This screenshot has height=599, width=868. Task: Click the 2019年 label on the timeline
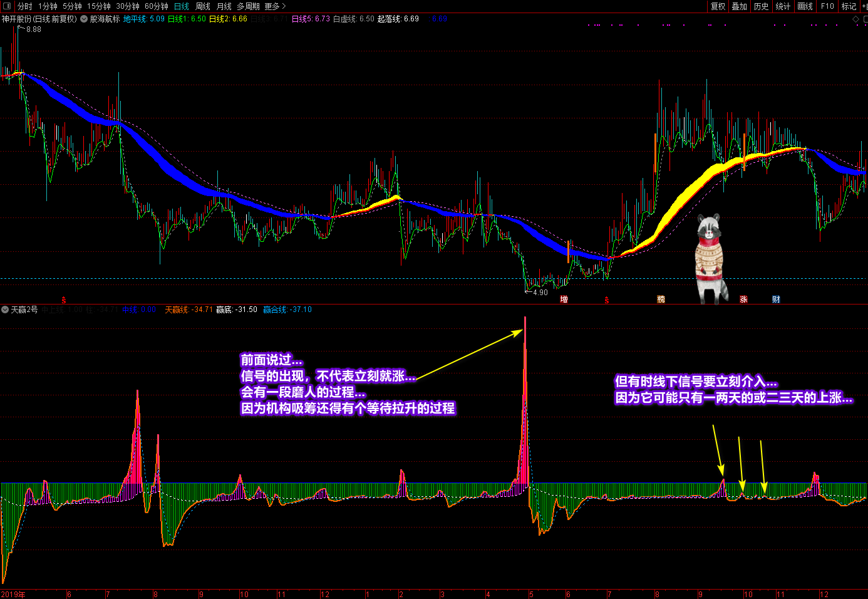point(13,595)
